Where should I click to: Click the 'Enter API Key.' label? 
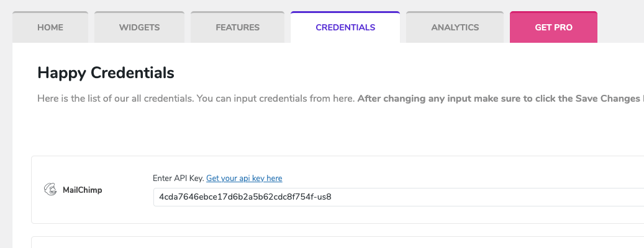tap(178, 179)
